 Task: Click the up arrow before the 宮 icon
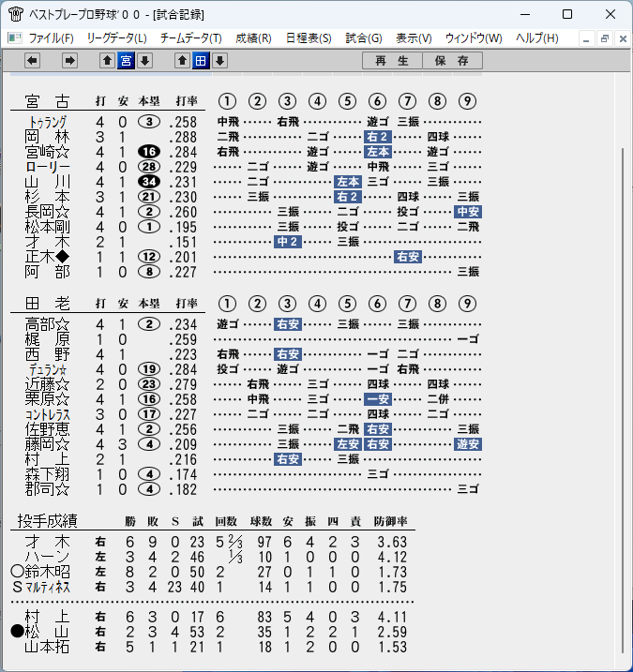click(x=107, y=60)
